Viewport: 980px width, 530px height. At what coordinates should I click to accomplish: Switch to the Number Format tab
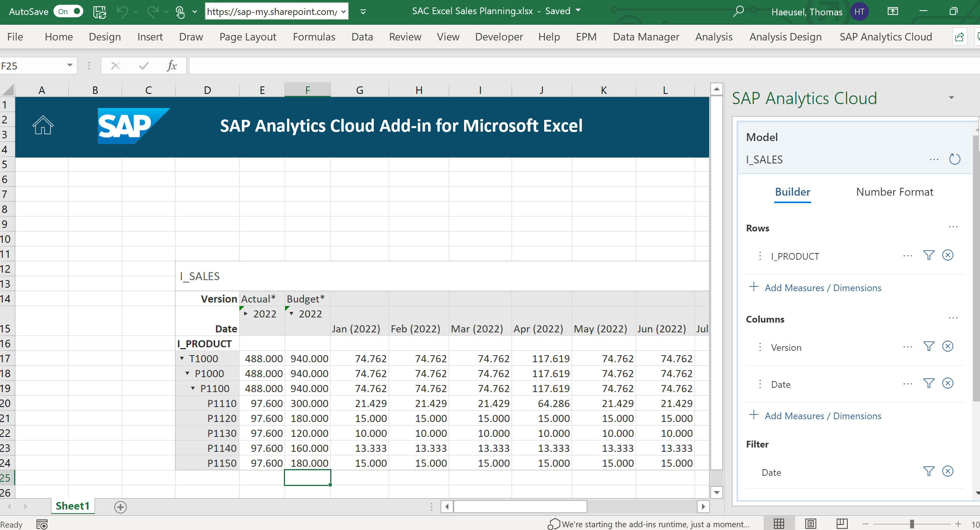[x=894, y=192]
